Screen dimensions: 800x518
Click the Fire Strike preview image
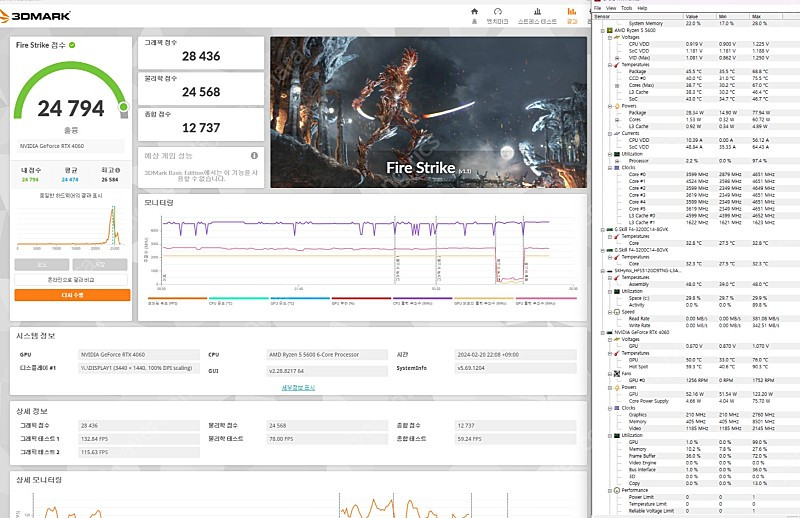[429, 112]
